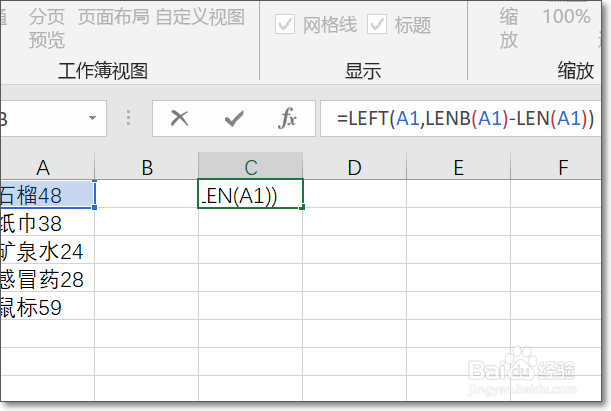Open 分页预览 page break preview
611x411 pixels.
(46, 28)
